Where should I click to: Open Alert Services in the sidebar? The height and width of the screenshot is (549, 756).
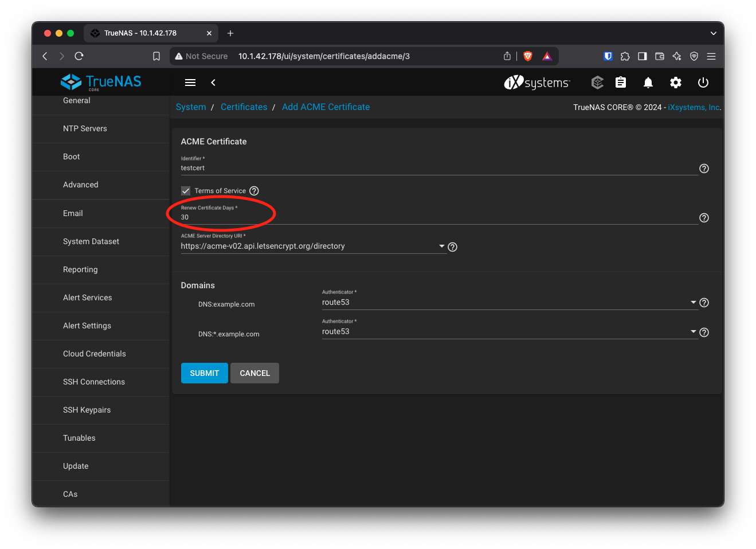pos(101,298)
